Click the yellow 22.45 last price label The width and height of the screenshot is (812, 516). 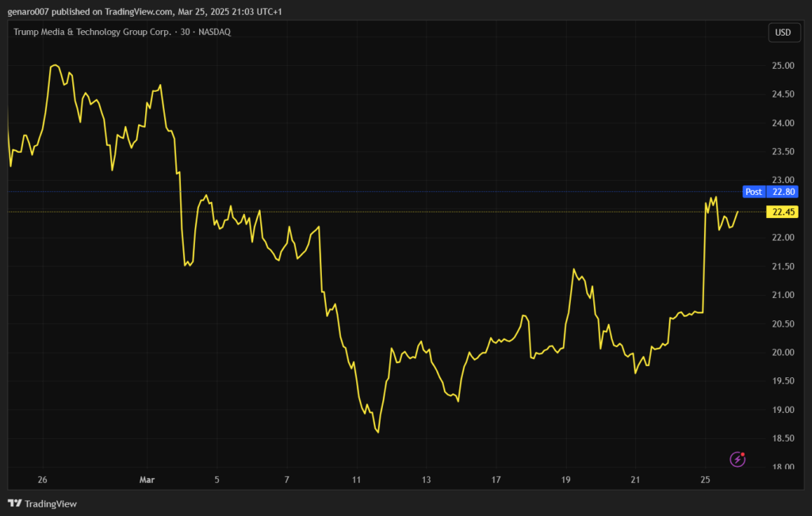(x=783, y=212)
